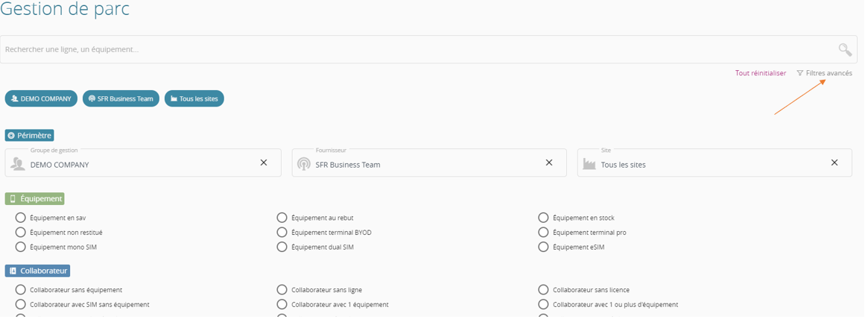The height and width of the screenshot is (319, 868).
Task: Click the antenna icon in Fournisseur field
Action: (304, 164)
